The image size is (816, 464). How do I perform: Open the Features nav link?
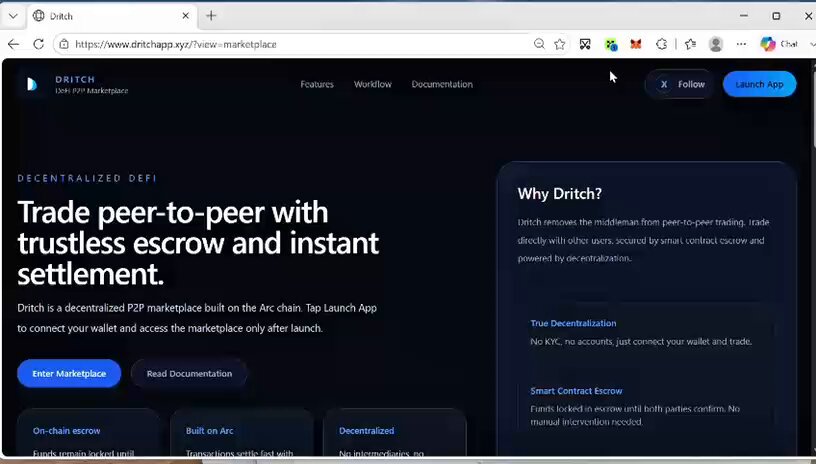[x=317, y=84]
